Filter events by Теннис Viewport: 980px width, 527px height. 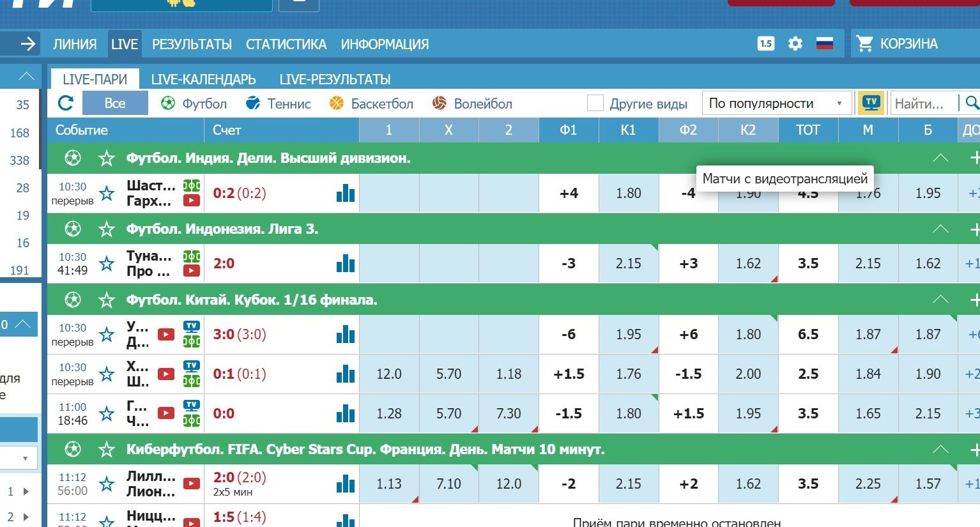279,103
